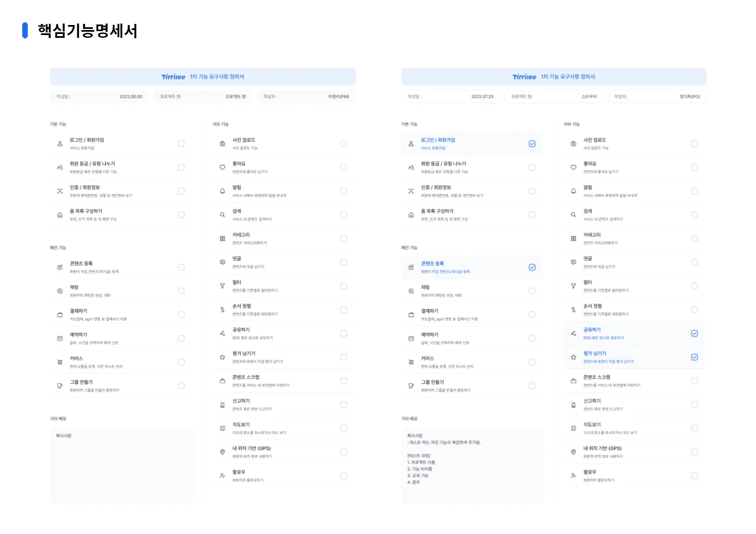Click the 콘텐츠 스크랩 icon in the 2022.07.25 form

[x=573, y=381]
